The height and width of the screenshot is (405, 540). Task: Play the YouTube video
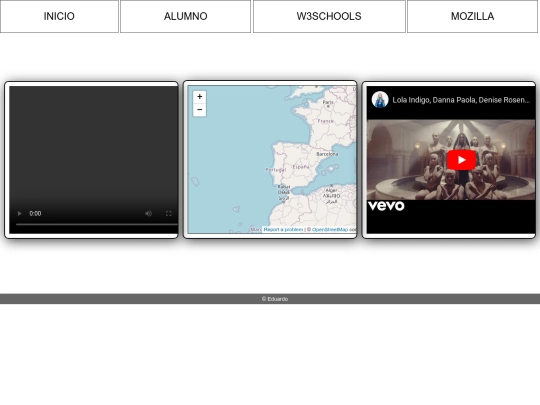click(461, 160)
